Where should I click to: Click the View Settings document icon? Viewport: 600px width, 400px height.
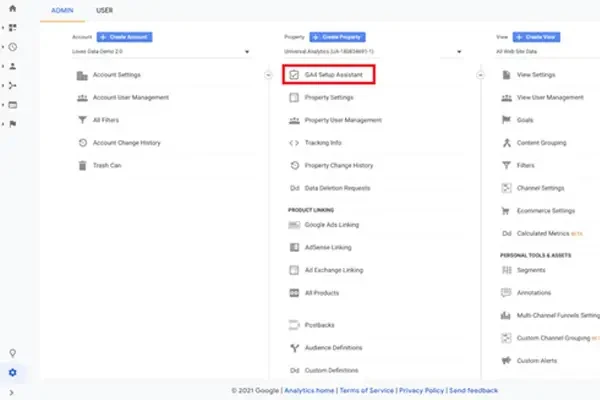click(x=506, y=75)
